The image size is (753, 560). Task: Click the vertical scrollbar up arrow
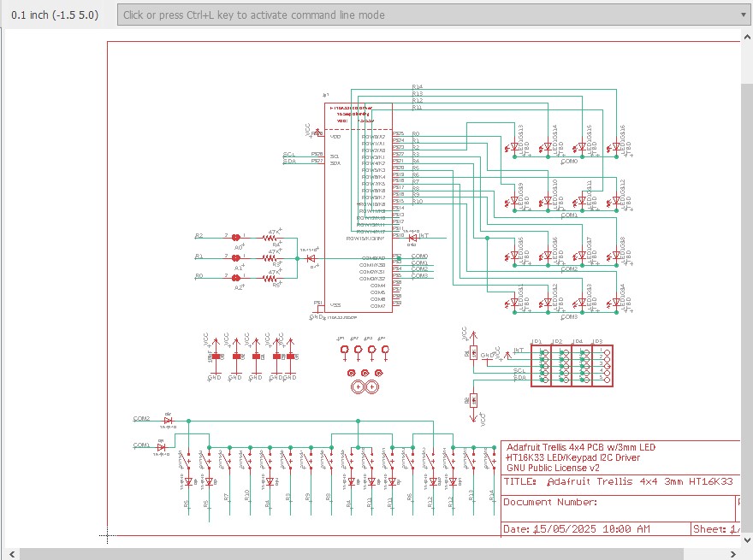[747, 37]
